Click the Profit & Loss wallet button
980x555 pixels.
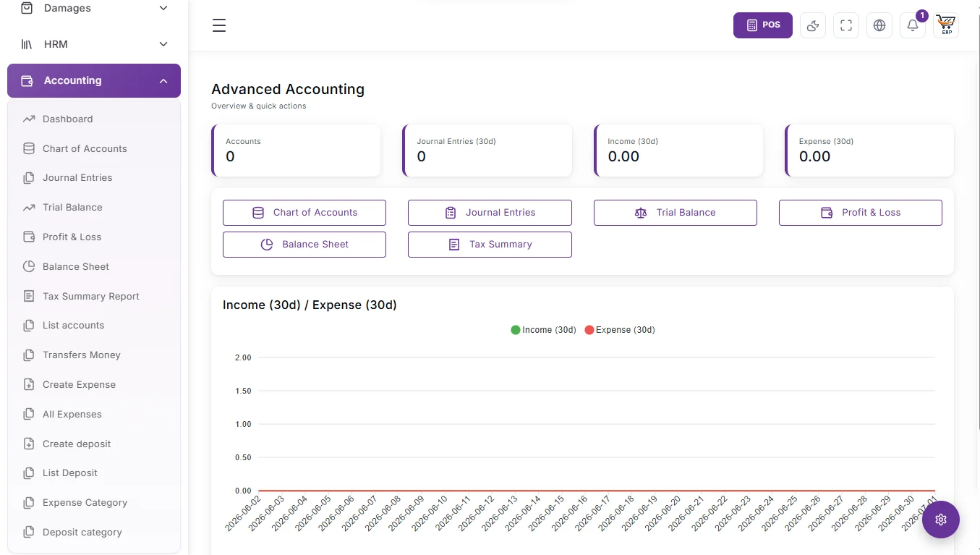860,213
